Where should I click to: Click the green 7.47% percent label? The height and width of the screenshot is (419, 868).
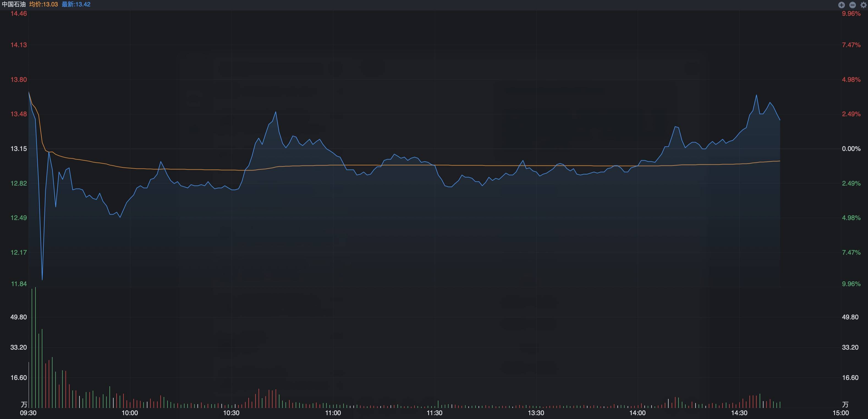coord(851,252)
